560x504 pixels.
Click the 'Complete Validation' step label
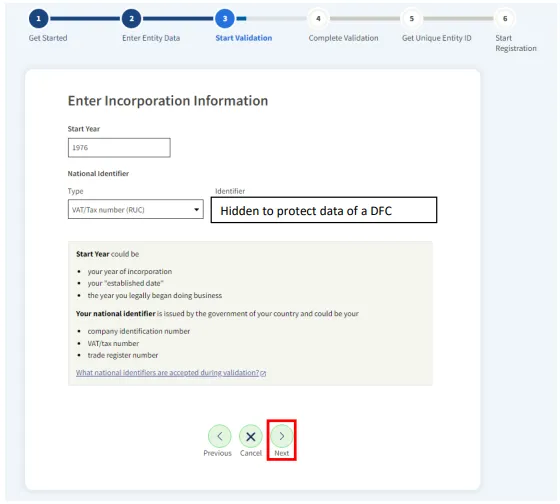click(x=343, y=38)
